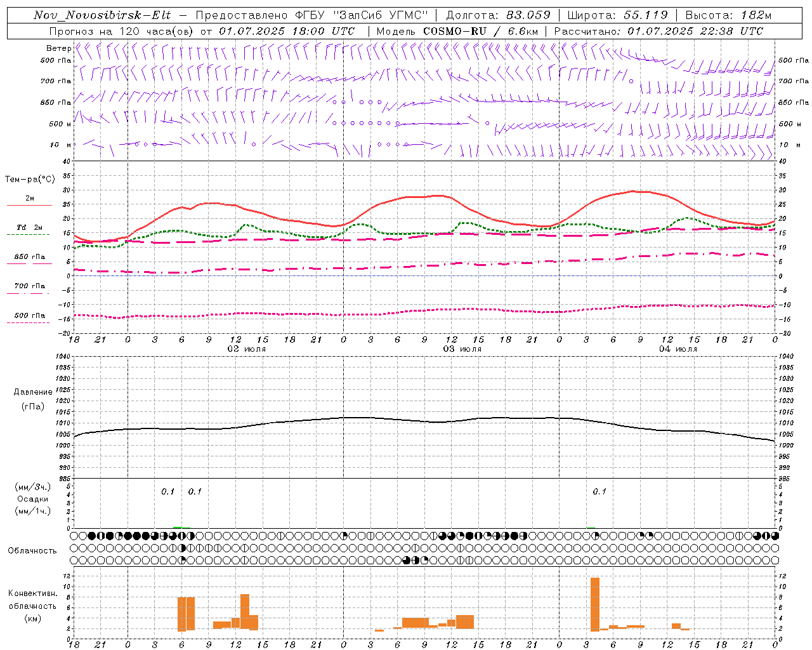
Task: Click the 02 июля date label
Action: click(x=247, y=349)
